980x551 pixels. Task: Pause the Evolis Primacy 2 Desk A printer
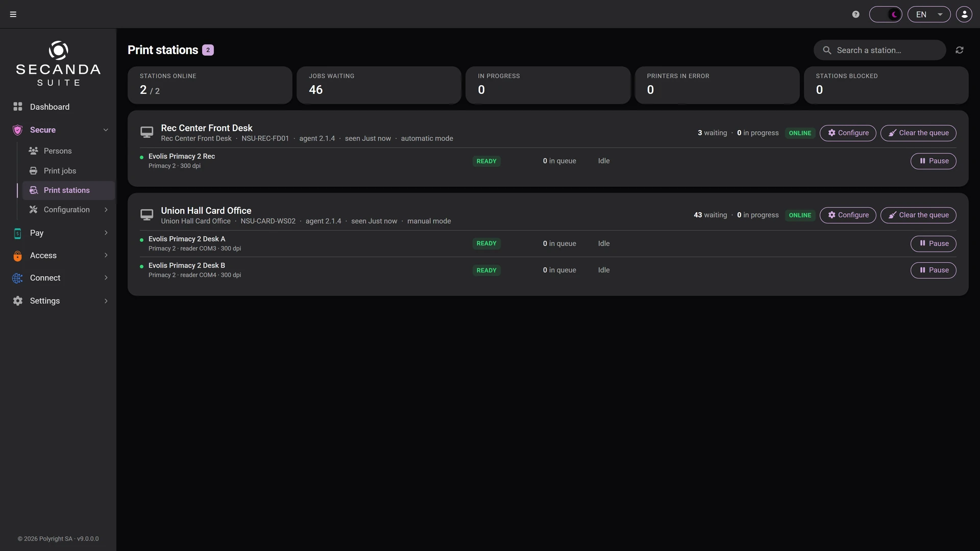(933, 244)
